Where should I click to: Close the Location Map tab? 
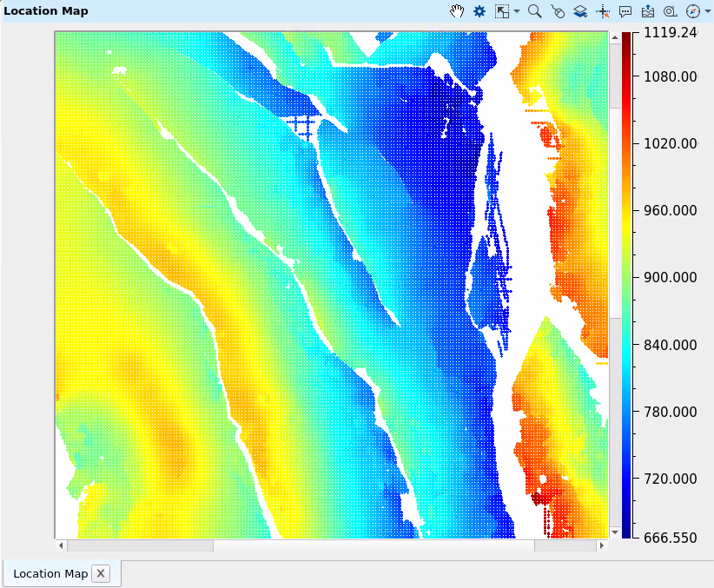(x=101, y=573)
